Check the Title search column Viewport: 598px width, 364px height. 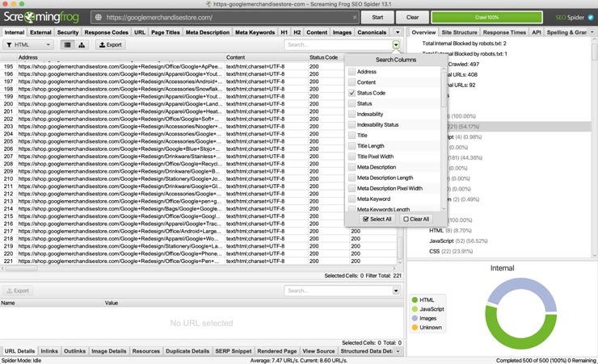tap(352, 135)
